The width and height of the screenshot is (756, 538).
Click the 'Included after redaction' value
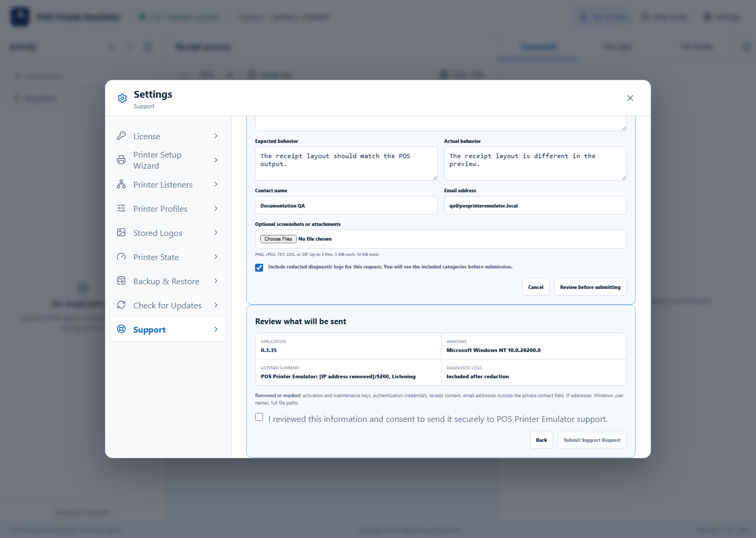coord(478,377)
